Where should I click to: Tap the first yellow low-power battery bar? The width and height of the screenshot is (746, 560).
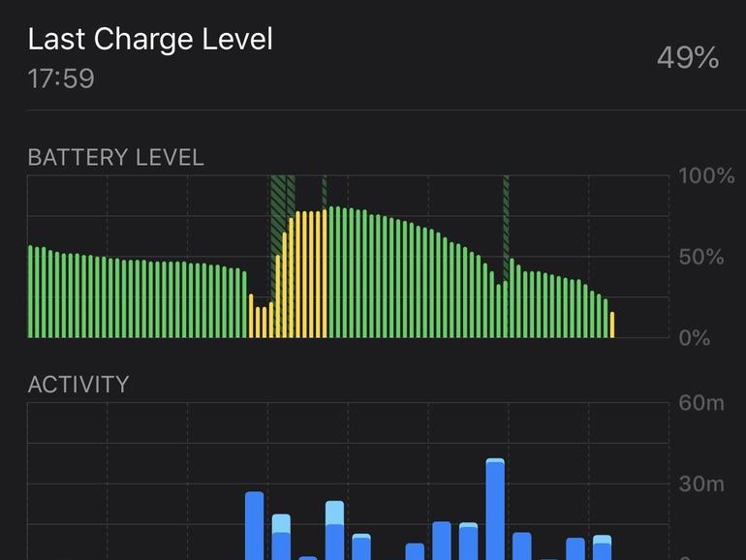coord(251,316)
